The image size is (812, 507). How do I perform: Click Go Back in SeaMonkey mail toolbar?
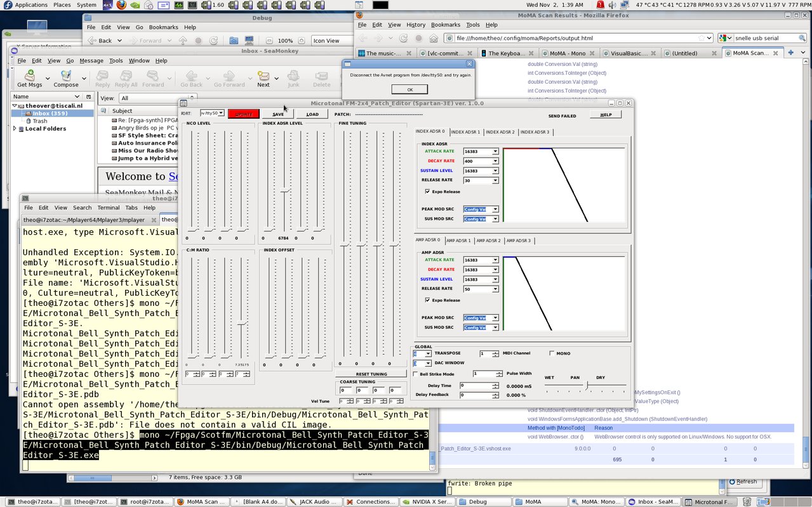tap(191, 79)
